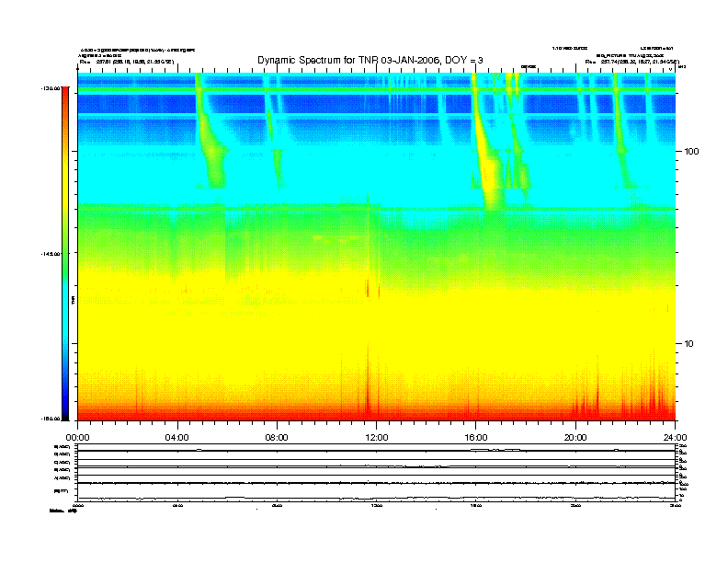Click the -145.00 color scale label
Image resolution: width=728 pixels, height=563 pixels.
pos(51,254)
